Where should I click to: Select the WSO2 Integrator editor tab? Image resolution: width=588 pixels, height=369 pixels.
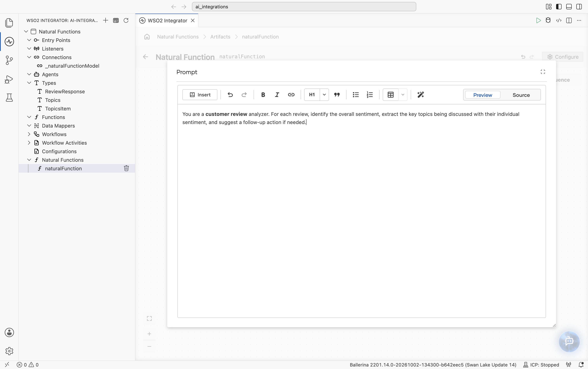pos(167,20)
